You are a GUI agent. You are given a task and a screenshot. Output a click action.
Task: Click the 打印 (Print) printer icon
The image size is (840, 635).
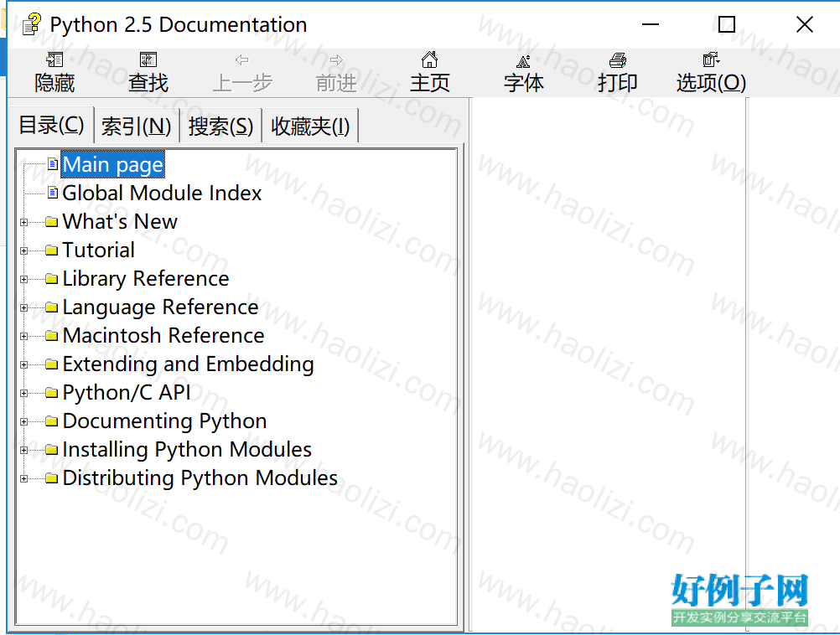[x=618, y=60]
